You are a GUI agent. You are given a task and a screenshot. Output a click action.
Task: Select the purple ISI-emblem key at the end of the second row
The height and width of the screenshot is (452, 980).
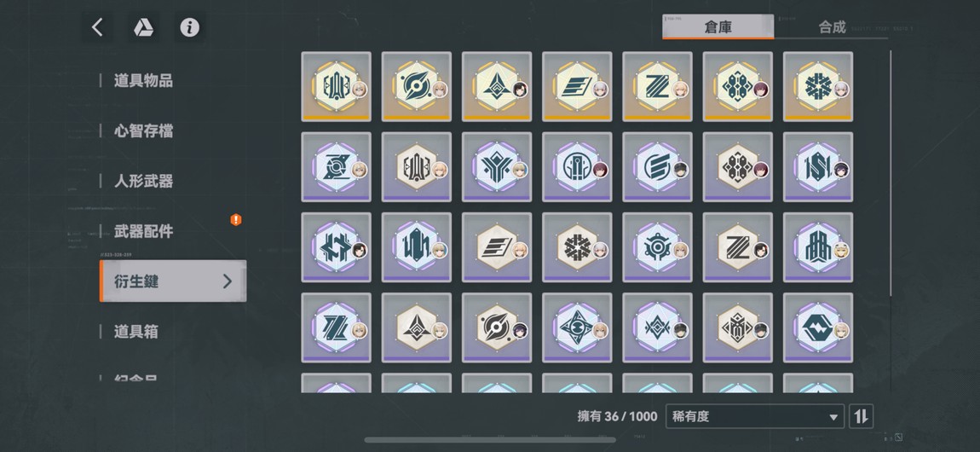pyautogui.click(x=818, y=167)
